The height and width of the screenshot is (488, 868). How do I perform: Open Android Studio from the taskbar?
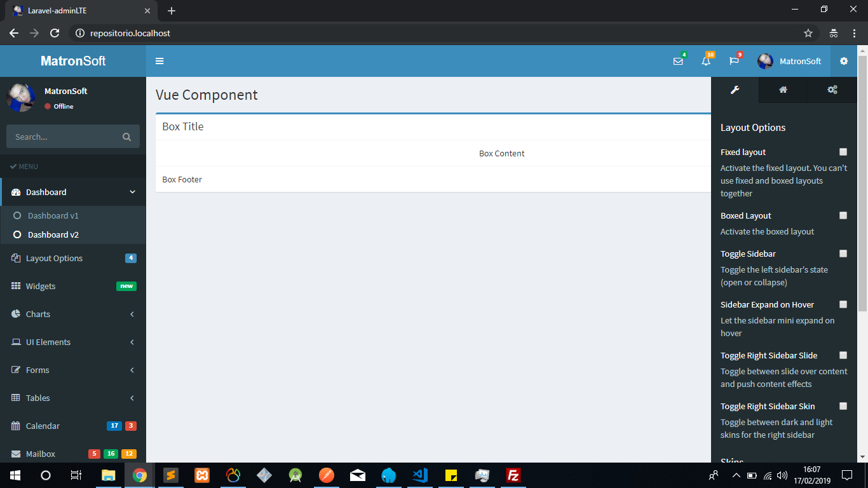click(295, 475)
